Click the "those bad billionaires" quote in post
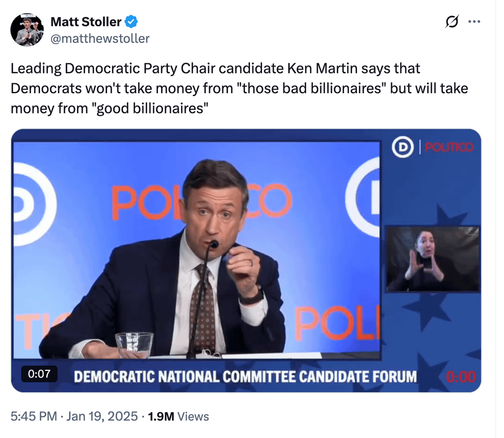 click(313, 88)
